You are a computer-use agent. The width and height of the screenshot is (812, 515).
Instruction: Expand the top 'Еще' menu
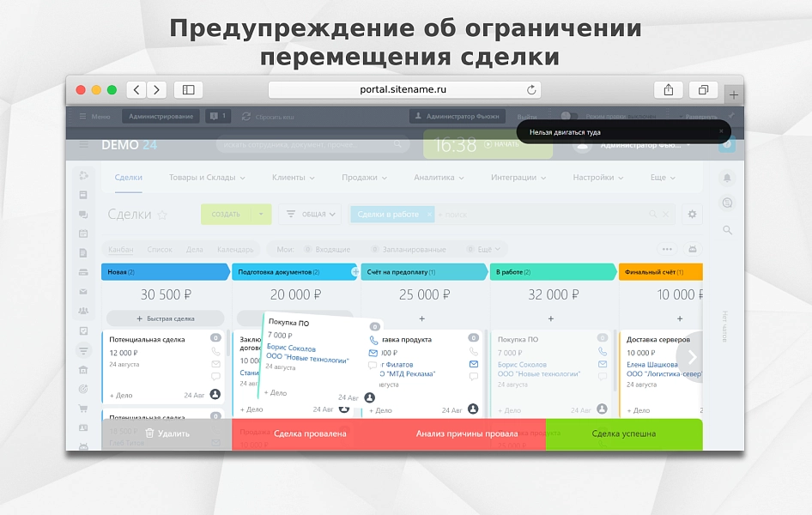[663, 178]
